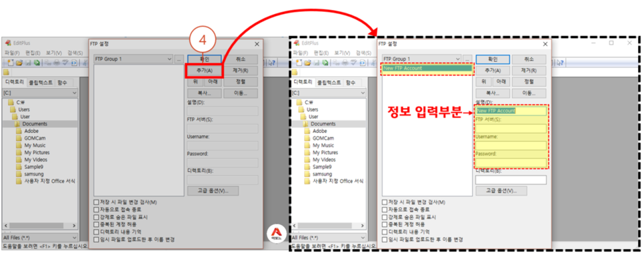Click 확인 button in dialog with New FTP Account
Image resolution: width=644 pixels, height=255 pixels.
[493, 59]
